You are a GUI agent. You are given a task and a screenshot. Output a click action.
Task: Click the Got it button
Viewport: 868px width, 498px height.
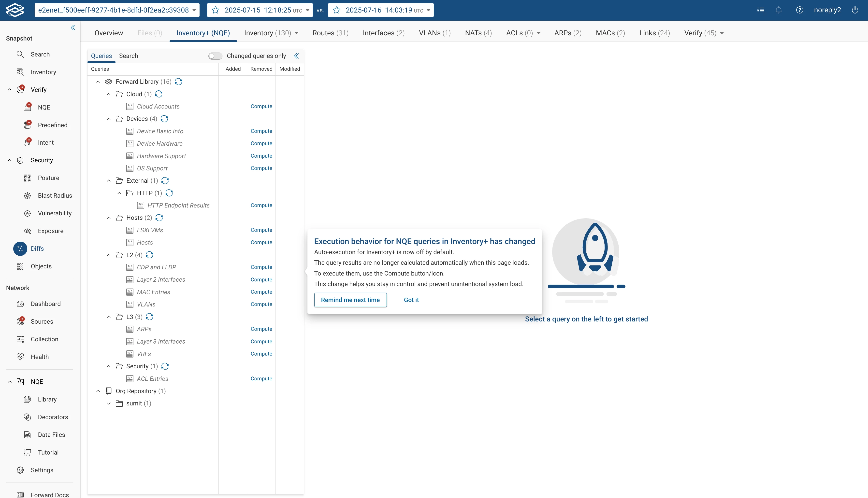tap(411, 300)
